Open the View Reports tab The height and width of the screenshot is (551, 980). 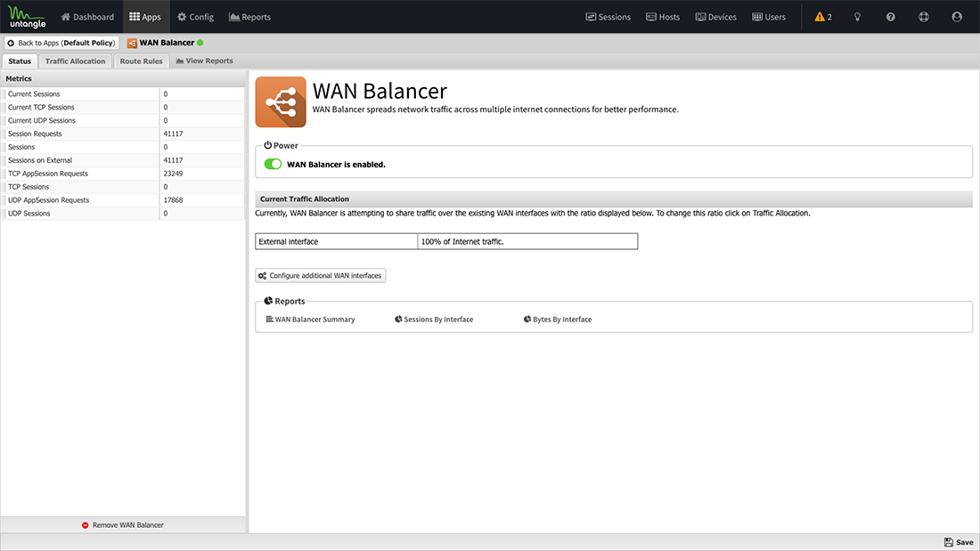click(x=204, y=61)
